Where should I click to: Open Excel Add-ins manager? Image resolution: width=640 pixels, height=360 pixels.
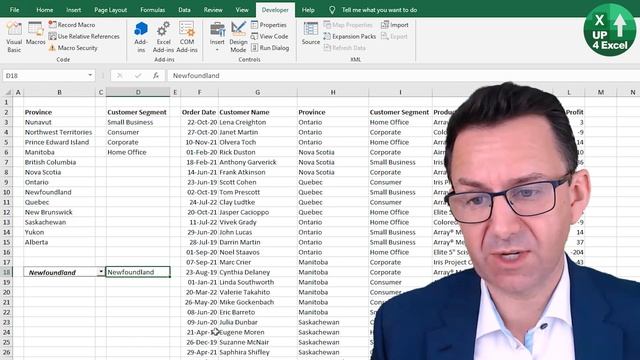point(163,37)
